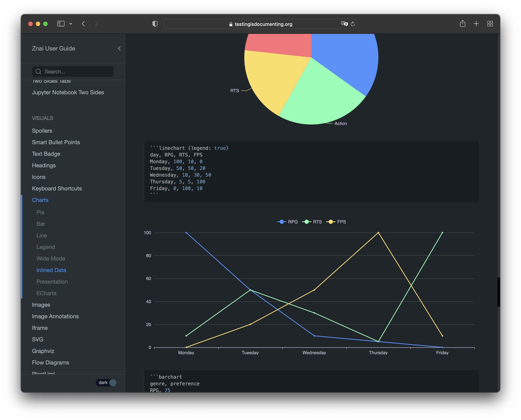Jump to the Legend section
This screenshot has width=521, height=420.
coord(46,247)
